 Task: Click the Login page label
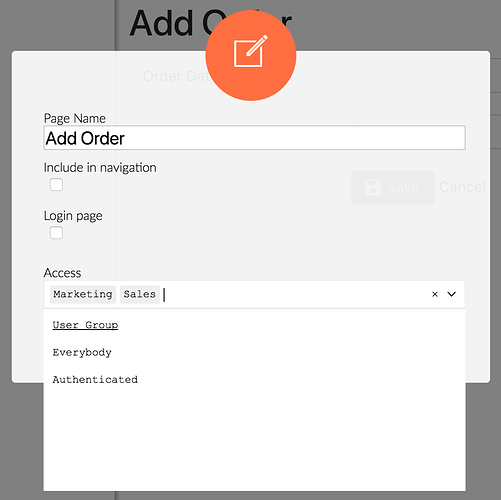click(73, 216)
